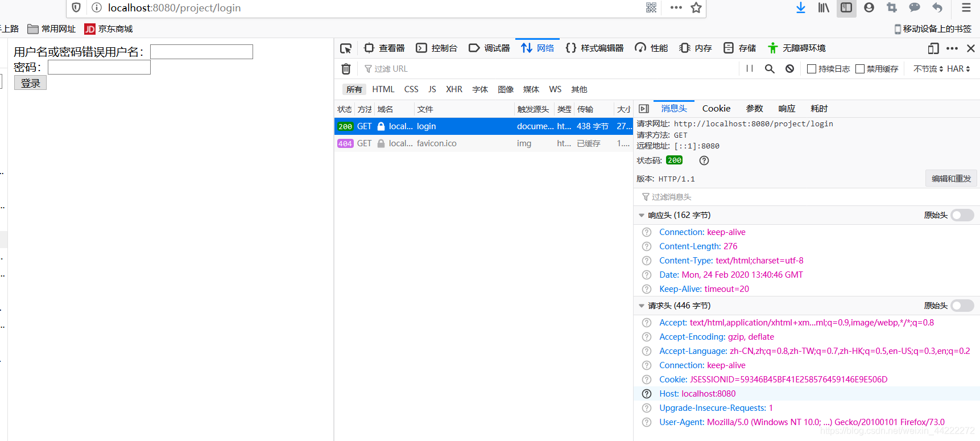
Task: Toggle 原始头 switch for response headers
Action: click(962, 215)
